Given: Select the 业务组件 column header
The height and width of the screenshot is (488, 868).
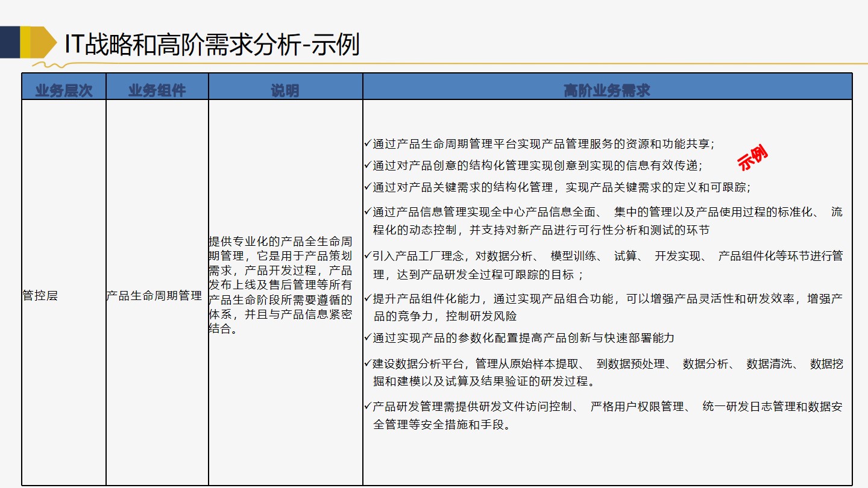Looking at the screenshot, I should pyautogui.click(x=157, y=87).
